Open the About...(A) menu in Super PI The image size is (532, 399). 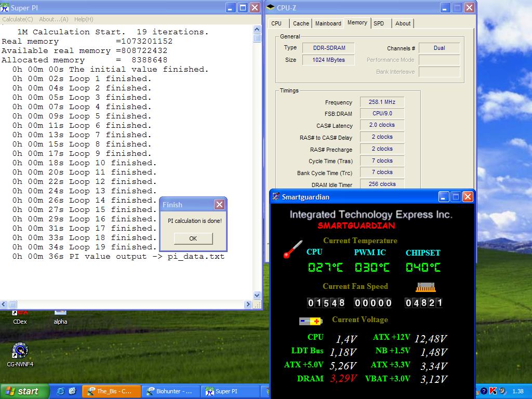click(54, 19)
